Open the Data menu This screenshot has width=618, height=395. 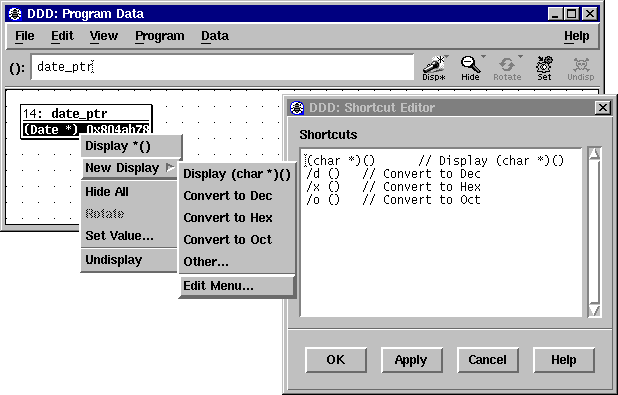(x=215, y=36)
